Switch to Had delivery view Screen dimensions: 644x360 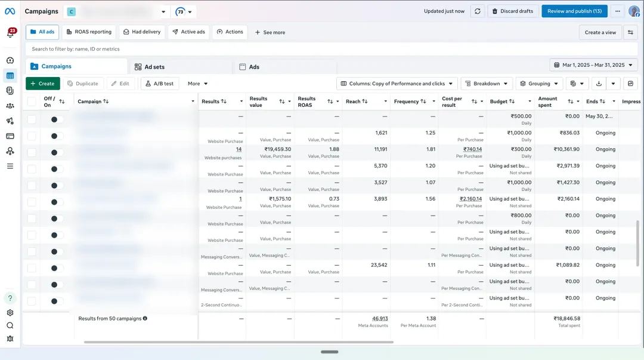(142, 32)
